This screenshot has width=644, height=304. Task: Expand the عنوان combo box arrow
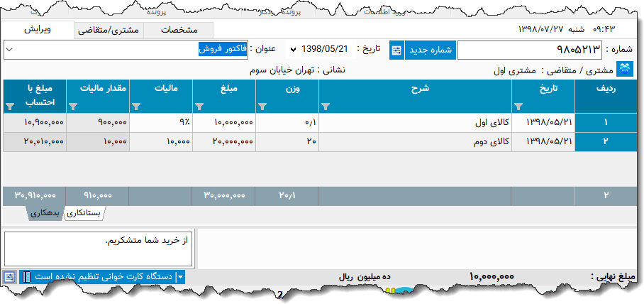(10, 49)
